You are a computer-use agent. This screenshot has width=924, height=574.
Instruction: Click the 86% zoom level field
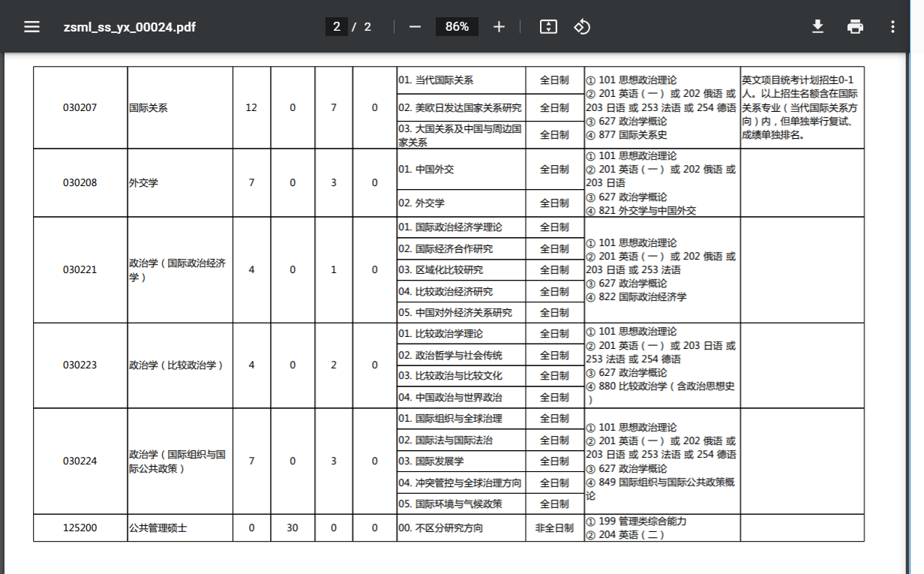[457, 27]
